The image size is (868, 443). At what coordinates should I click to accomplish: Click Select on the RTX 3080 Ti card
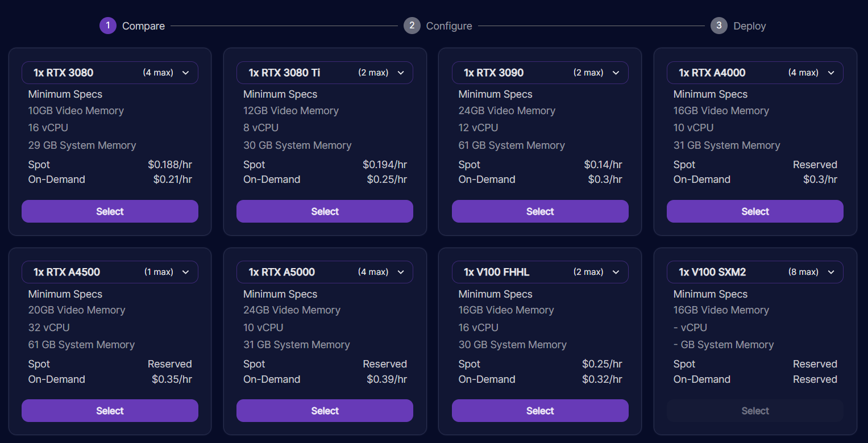(325, 211)
